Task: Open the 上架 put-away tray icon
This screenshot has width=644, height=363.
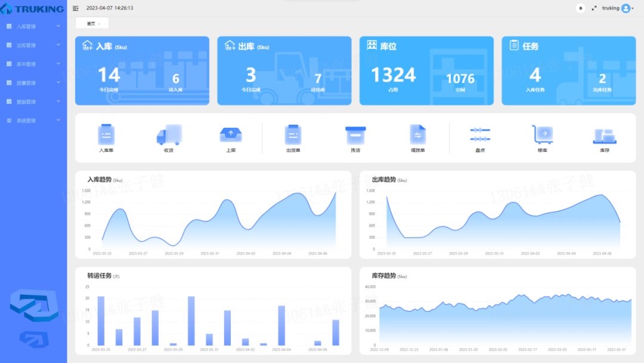Action: point(231,134)
